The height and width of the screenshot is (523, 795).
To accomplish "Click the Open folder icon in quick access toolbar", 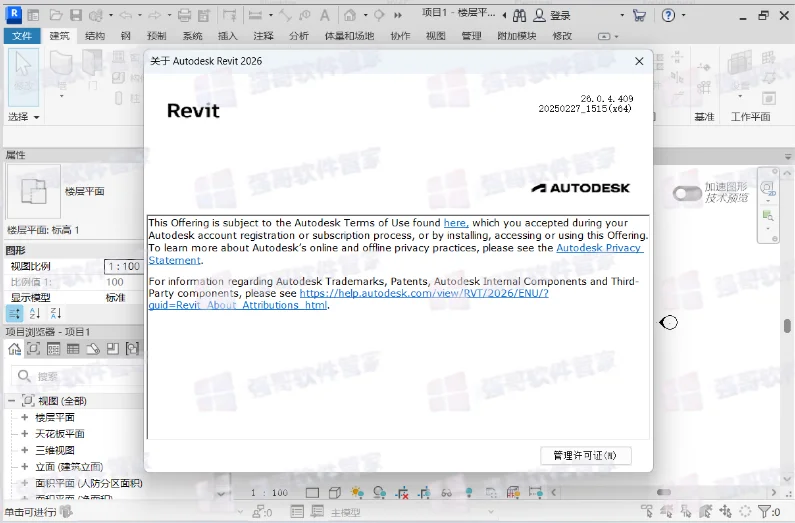I will (56, 16).
